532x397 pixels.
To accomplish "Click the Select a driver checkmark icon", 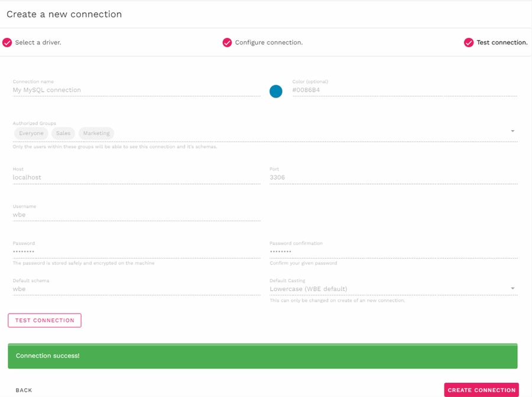I will tap(7, 43).
